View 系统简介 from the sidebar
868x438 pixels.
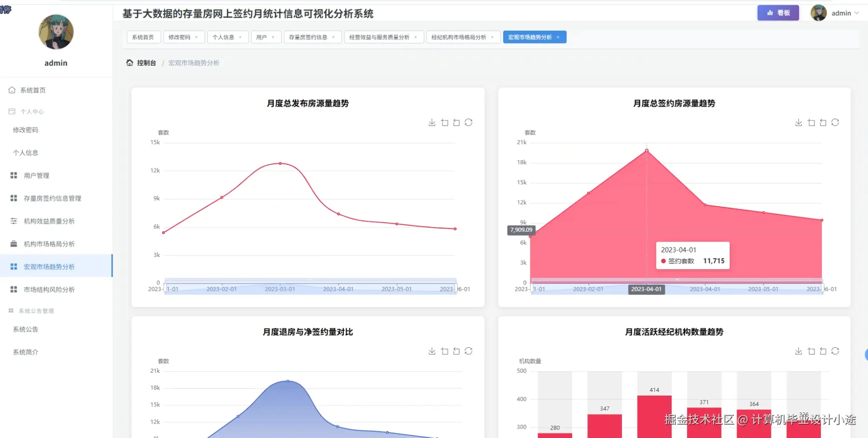point(56,352)
